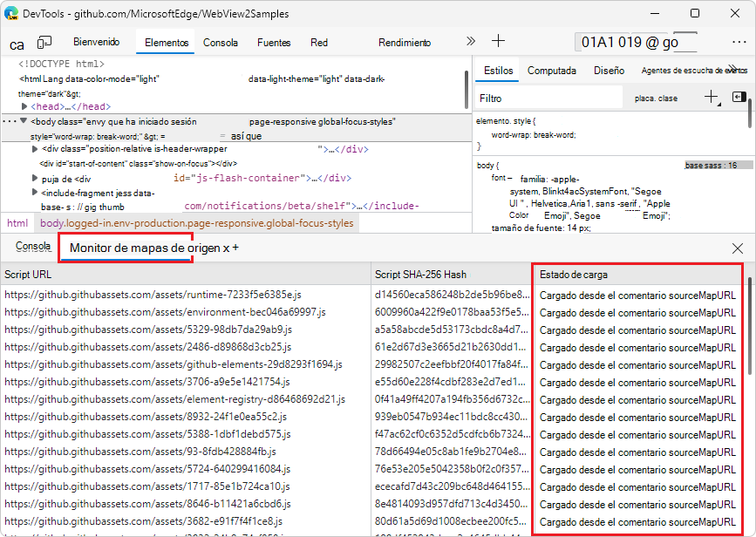Open the Red tab
This screenshot has height=537, width=756.
(319, 43)
